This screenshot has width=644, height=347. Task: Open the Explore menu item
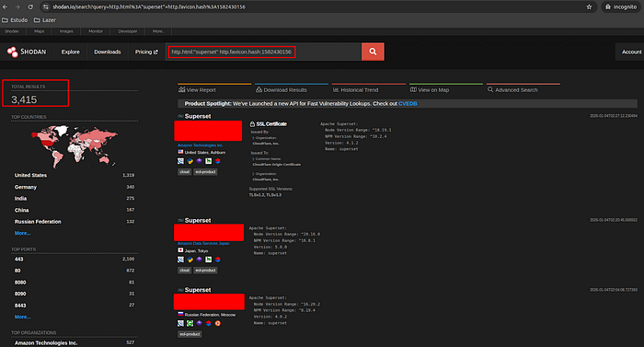tap(71, 52)
